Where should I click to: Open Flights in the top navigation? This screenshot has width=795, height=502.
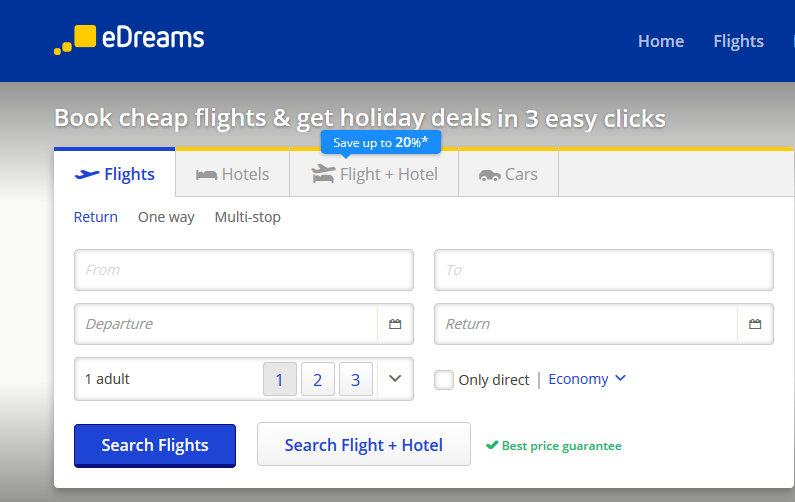pos(738,41)
